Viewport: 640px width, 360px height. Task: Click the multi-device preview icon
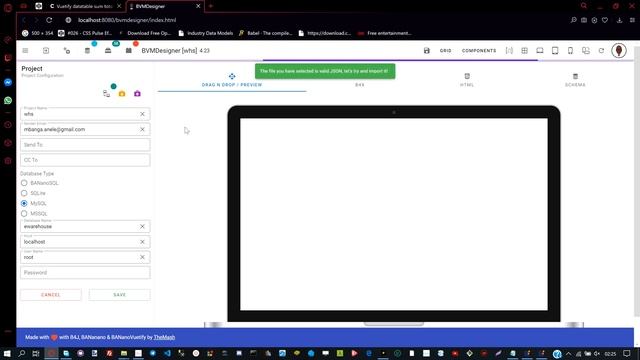(586, 51)
